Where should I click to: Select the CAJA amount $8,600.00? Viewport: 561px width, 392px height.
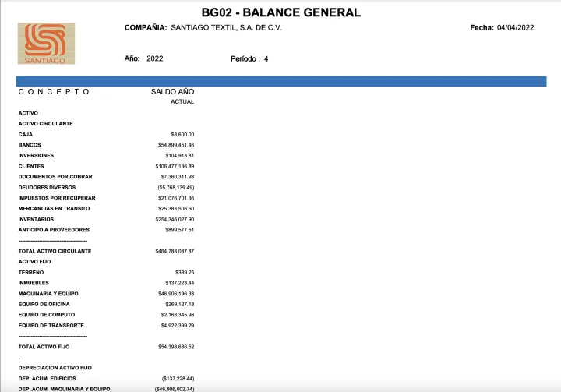182,135
